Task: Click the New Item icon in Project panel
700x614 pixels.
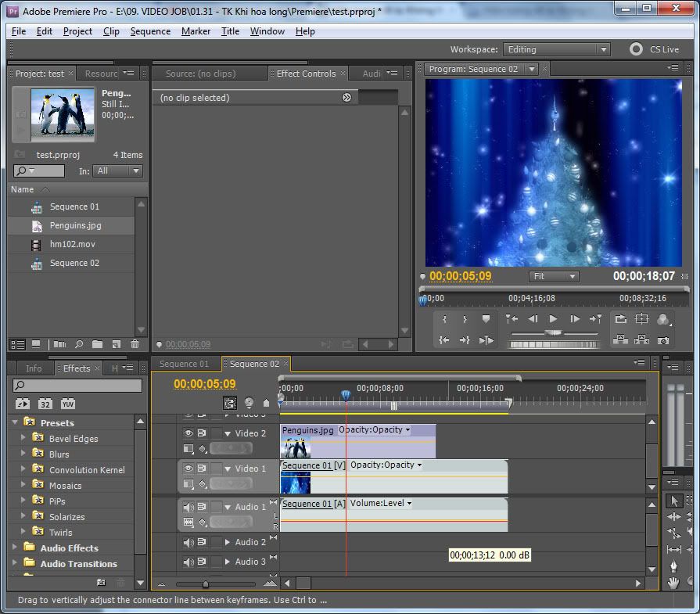Action: [x=116, y=344]
